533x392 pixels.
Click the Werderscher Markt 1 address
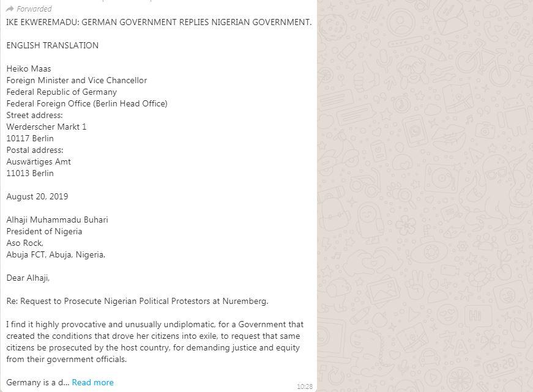pos(47,127)
